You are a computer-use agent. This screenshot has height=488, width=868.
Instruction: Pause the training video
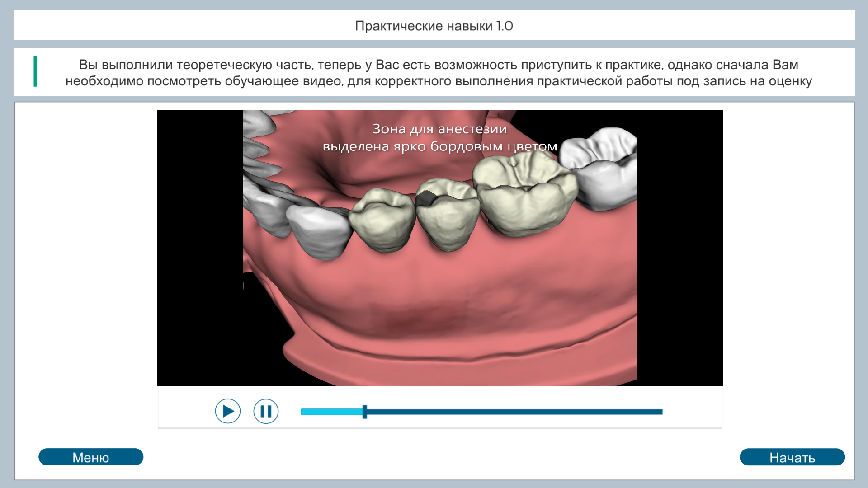click(x=266, y=411)
